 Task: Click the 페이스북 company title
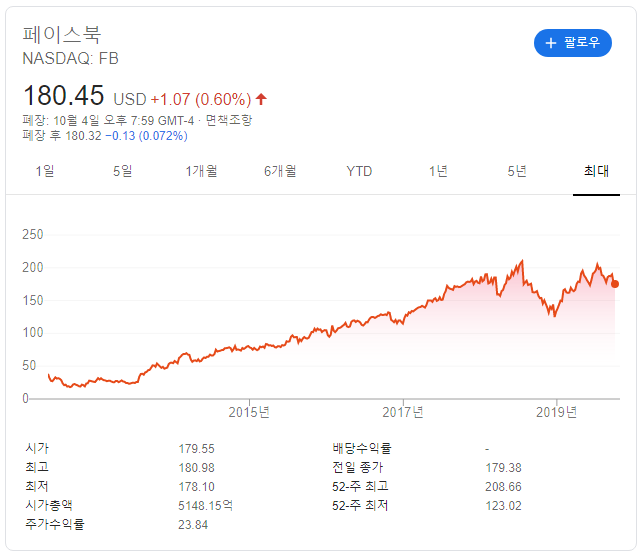click(x=62, y=34)
